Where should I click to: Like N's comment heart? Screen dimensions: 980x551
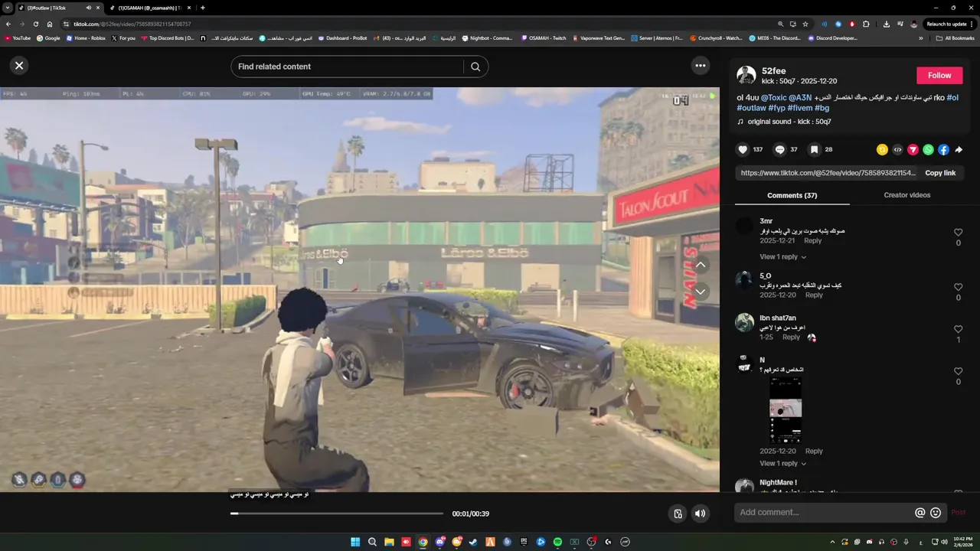point(958,371)
